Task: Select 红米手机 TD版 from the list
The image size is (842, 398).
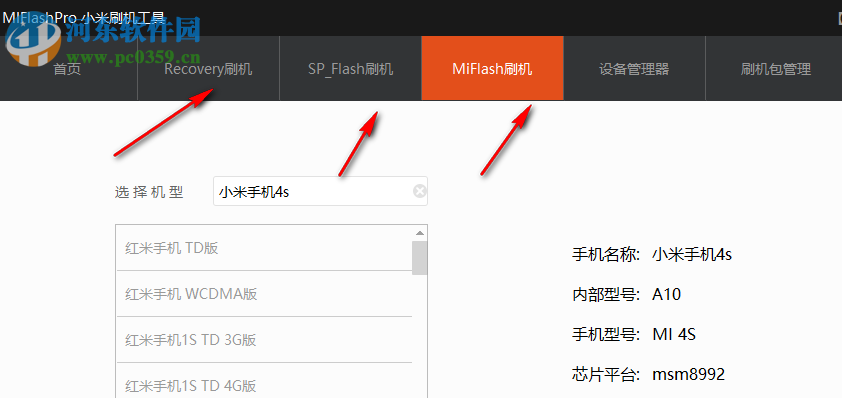Action: click(264, 248)
